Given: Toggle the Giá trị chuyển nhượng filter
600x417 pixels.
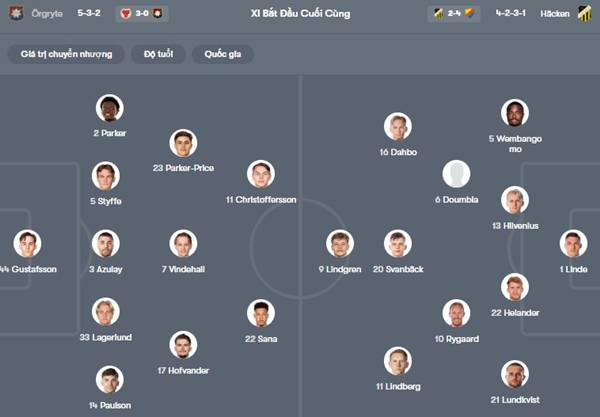Looking at the screenshot, I should 66,54.
